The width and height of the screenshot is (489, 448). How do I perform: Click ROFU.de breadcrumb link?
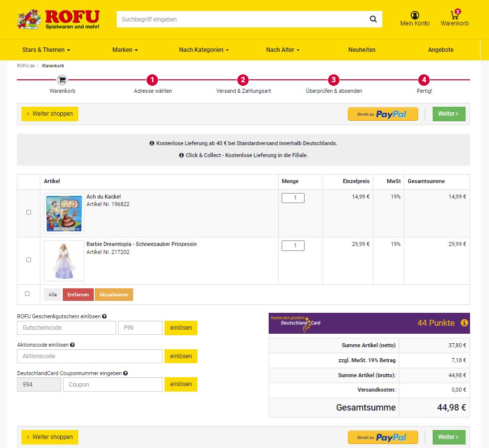pos(26,65)
